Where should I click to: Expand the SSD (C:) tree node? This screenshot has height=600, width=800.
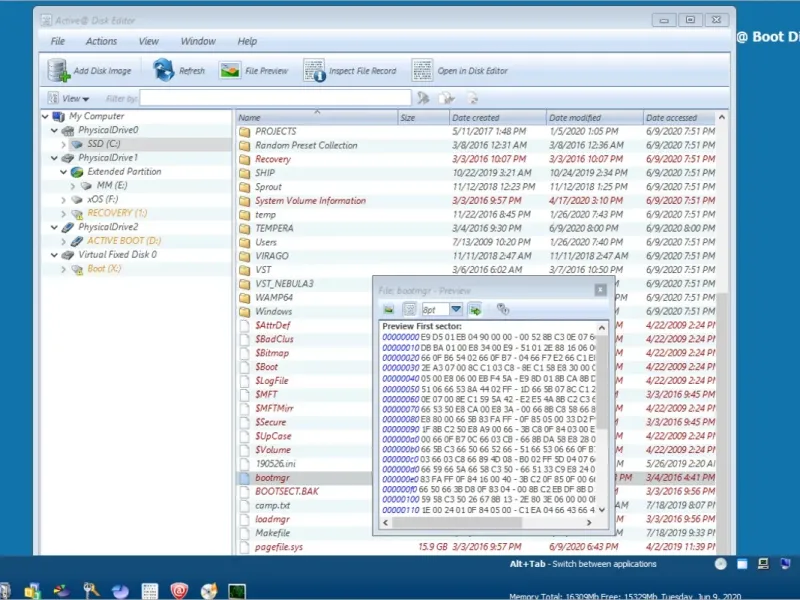(64, 144)
